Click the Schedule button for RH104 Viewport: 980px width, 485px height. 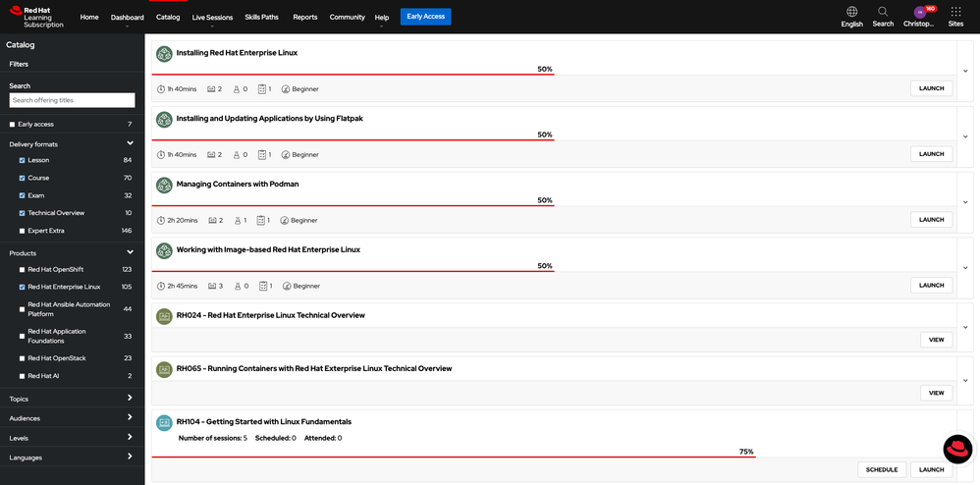click(881, 469)
